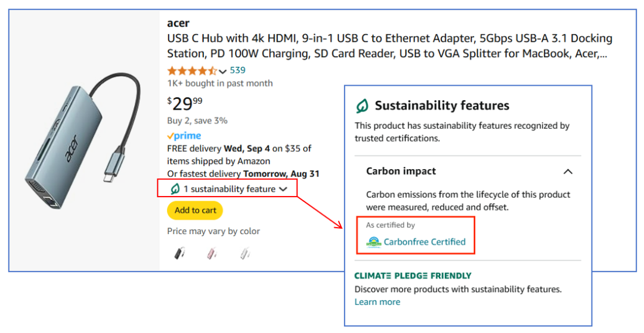Click the leaf icon beside 1 sustainability feature
The width and height of the screenshot is (644, 333).
point(175,189)
